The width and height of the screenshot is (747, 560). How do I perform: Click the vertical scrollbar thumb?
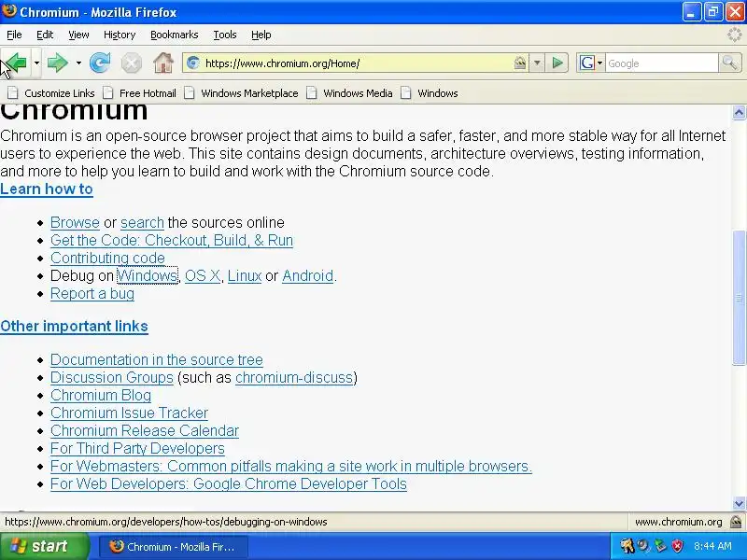coord(739,298)
